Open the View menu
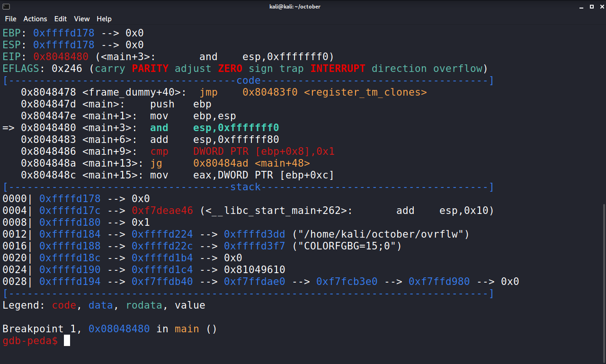 pyautogui.click(x=81, y=19)
